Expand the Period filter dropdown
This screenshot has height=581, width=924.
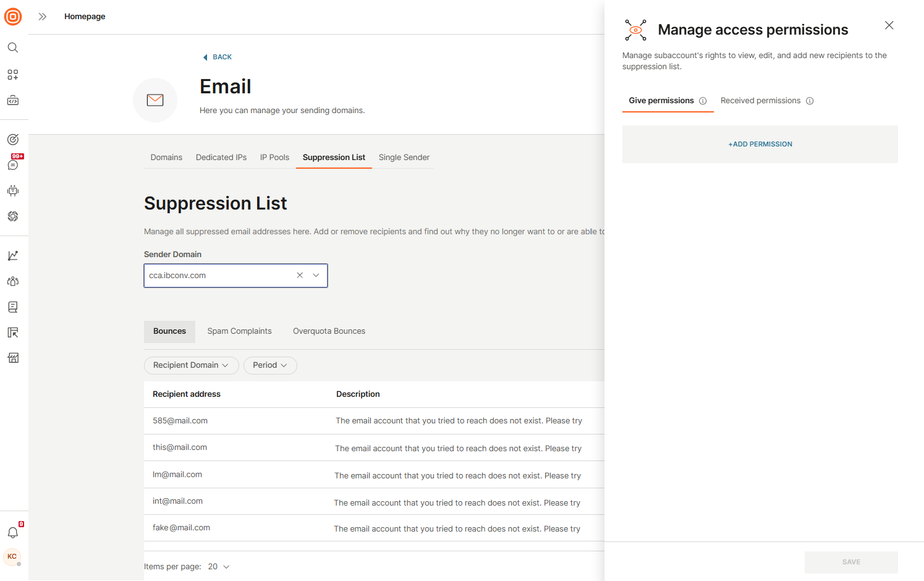tap(270, 365)
